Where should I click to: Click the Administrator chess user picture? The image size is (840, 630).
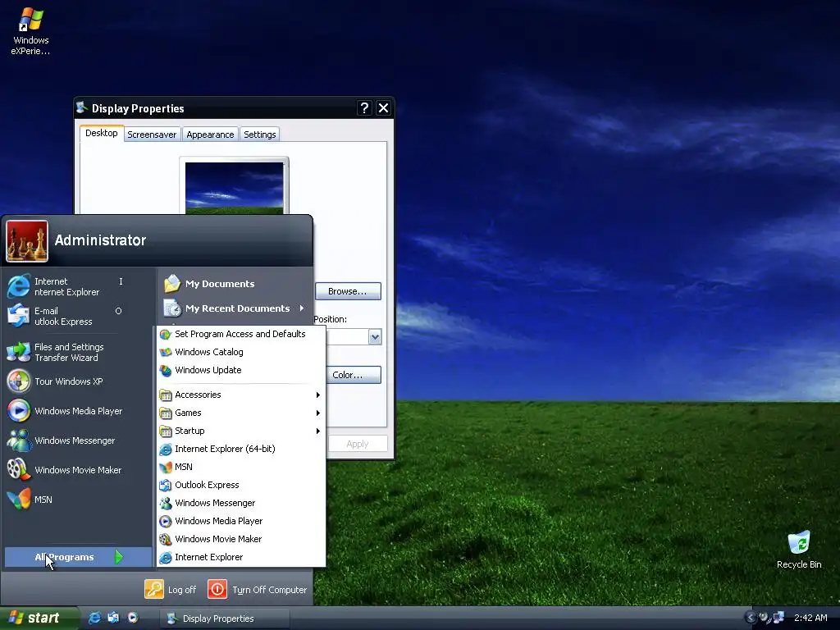27,241
